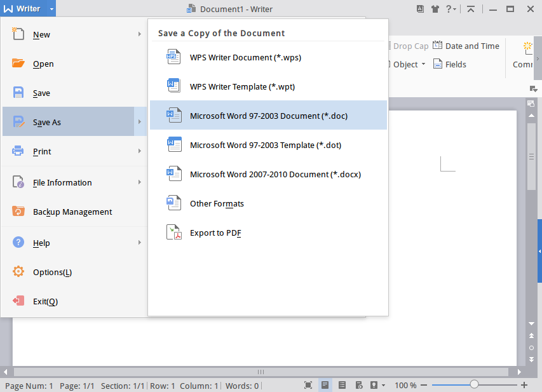
Task: Click the Save As icon
Action: (x=18, y=122)
